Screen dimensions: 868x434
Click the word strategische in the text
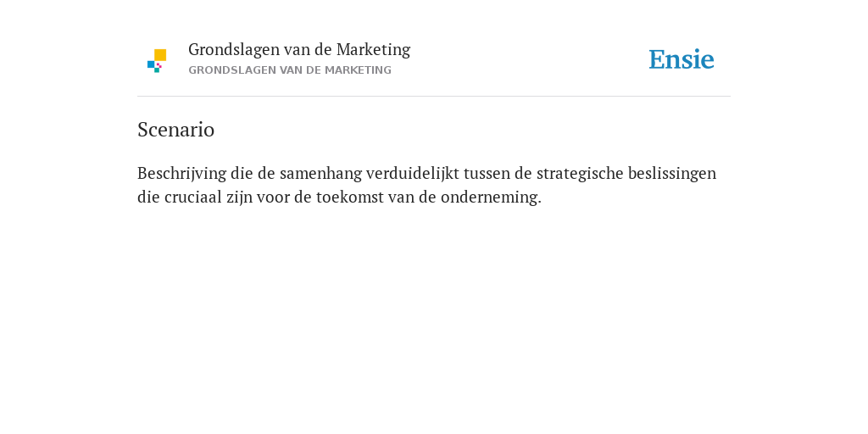click(x=580, y=174)
